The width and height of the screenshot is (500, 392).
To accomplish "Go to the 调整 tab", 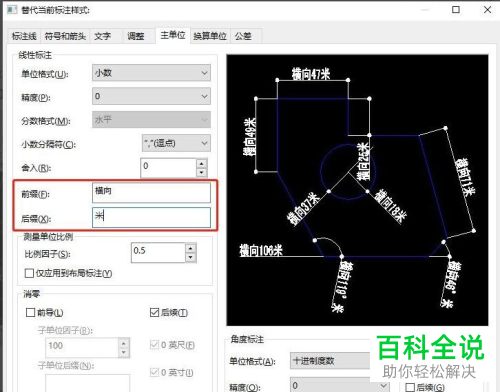I will tap(136, 36).
